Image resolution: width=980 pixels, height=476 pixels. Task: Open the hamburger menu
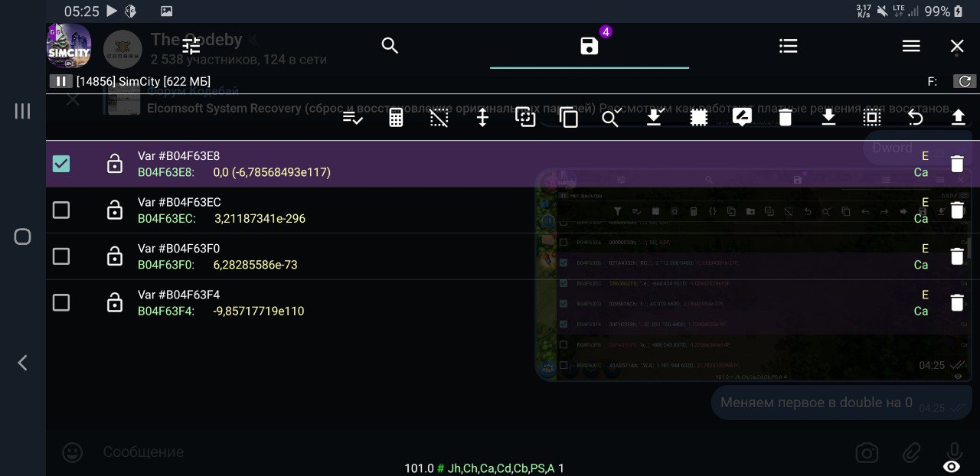point(911,46)
